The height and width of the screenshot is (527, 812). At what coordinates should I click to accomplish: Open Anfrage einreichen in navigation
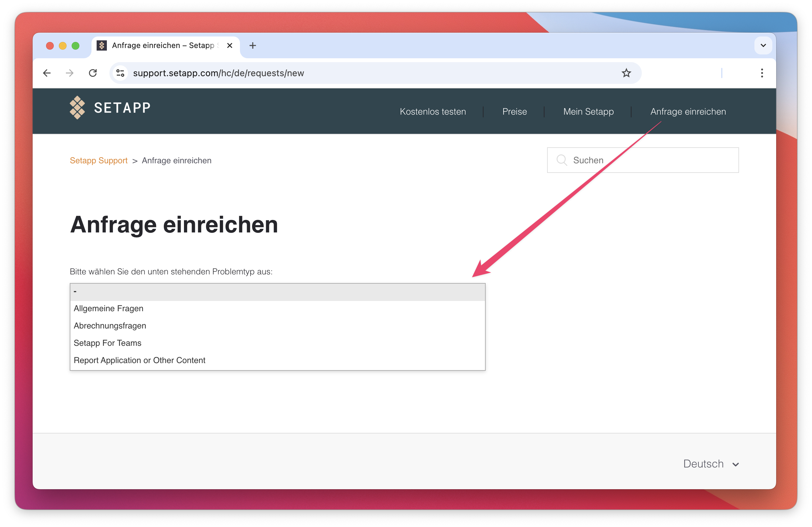click(688, 112)
